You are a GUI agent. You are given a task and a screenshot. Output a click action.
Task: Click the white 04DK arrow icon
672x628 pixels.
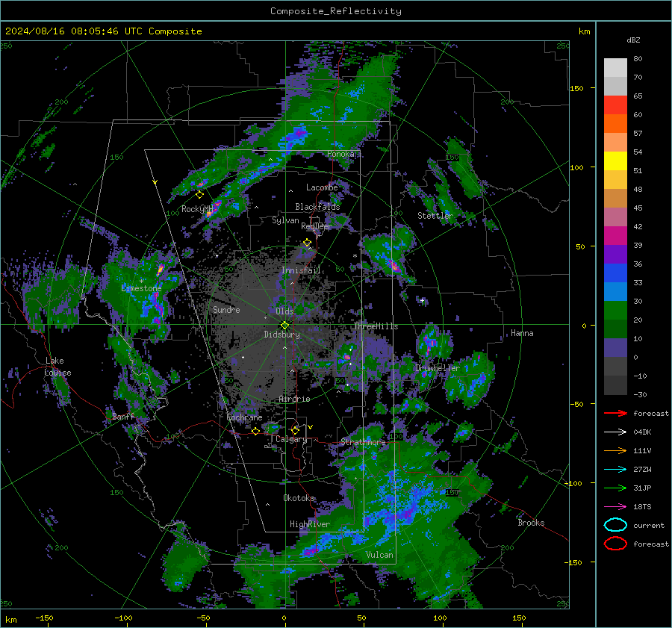tap(615, 432)
